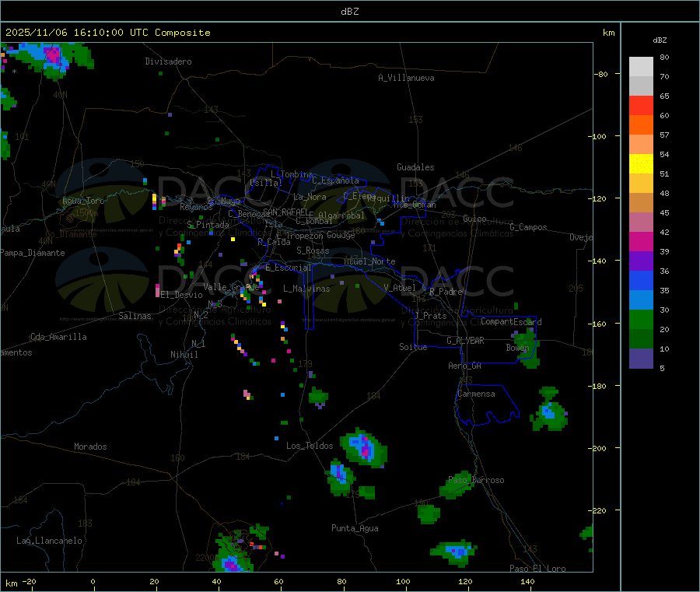Viewport: 700px width, 592px height.
Task: Select the Los_Toldos label
Action: click(310, 446)
